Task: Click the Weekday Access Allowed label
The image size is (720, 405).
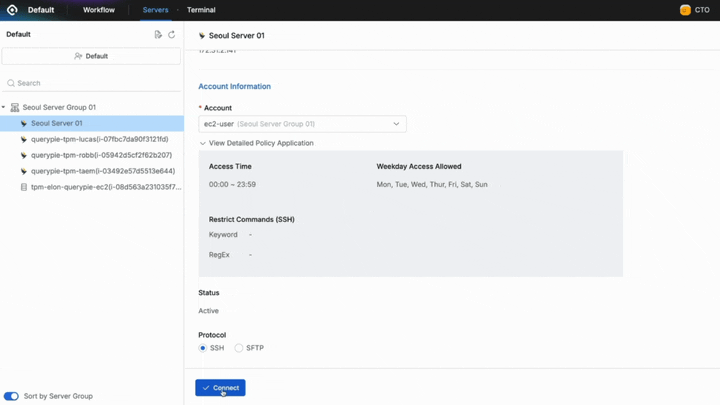Action: 419,166
